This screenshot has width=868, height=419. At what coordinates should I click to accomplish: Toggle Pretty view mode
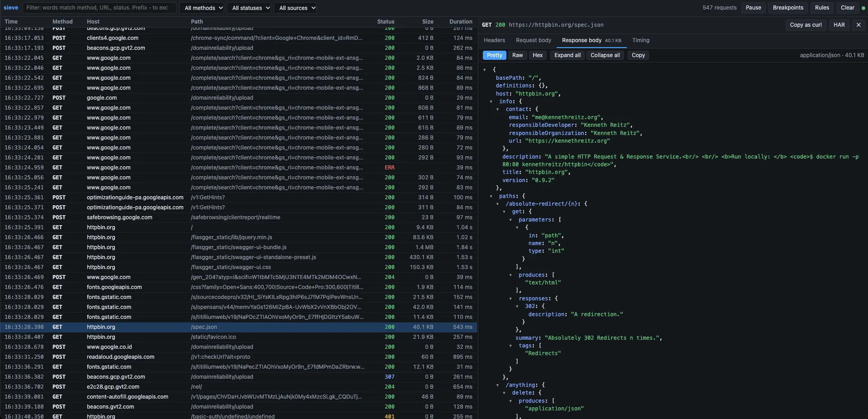point(494,55)
